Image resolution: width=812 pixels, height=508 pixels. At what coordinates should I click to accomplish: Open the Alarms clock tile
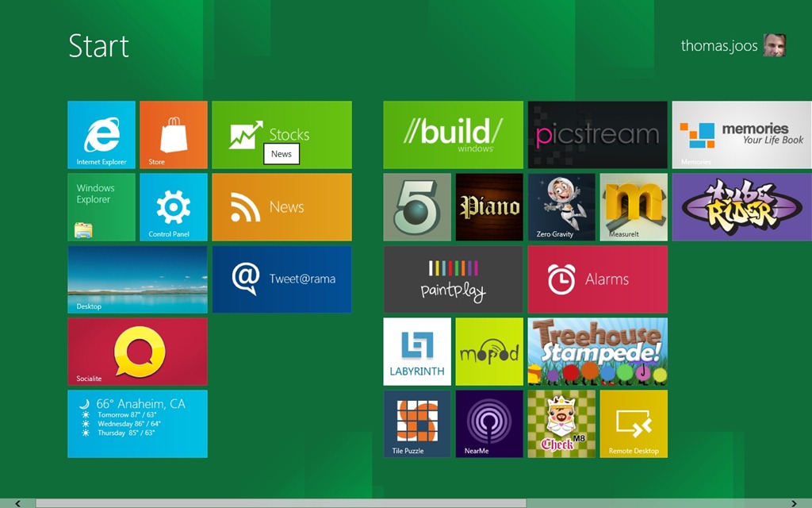click(597, 279)
